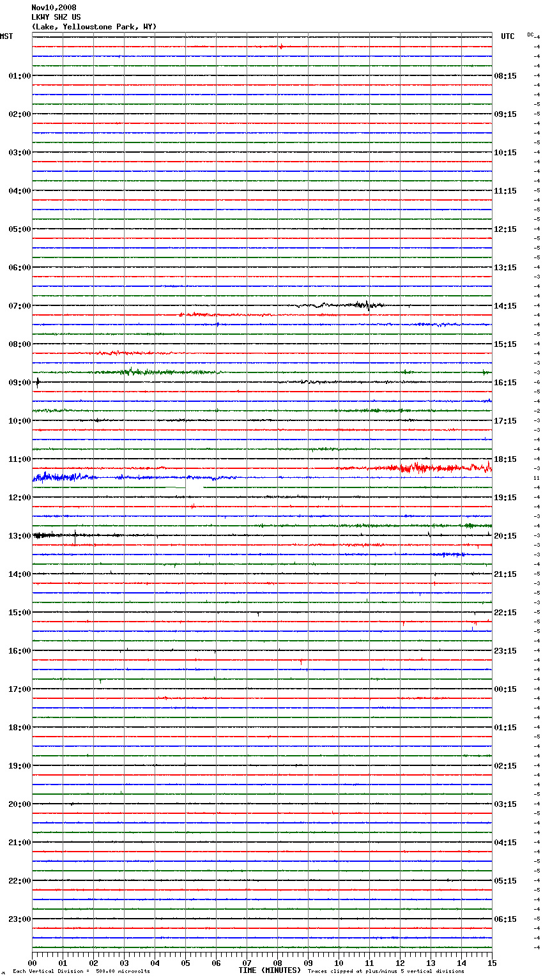Click the 06:15 UTC row label
The height and width of the screenshot is (980, 543).
pyautogui.click(x=505, y=919)
